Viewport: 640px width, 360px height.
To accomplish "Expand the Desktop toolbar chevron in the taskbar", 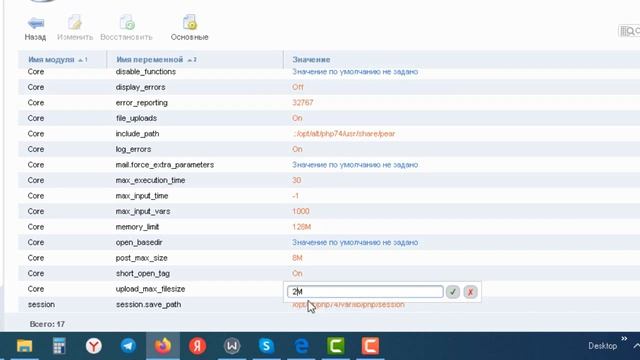I will (624, 339).
